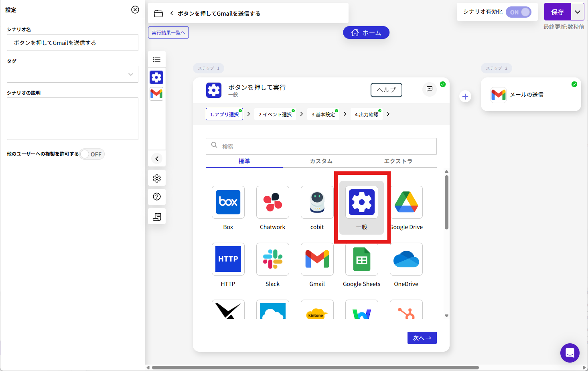
Task: Select the Gmail app in the grid
Action: click(x=317, y=259)
